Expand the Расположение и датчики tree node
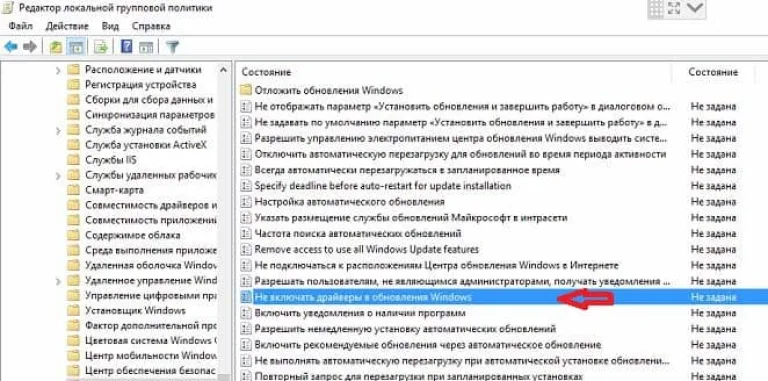The width and height of the screenshot is (768, 381). point(58,71)
